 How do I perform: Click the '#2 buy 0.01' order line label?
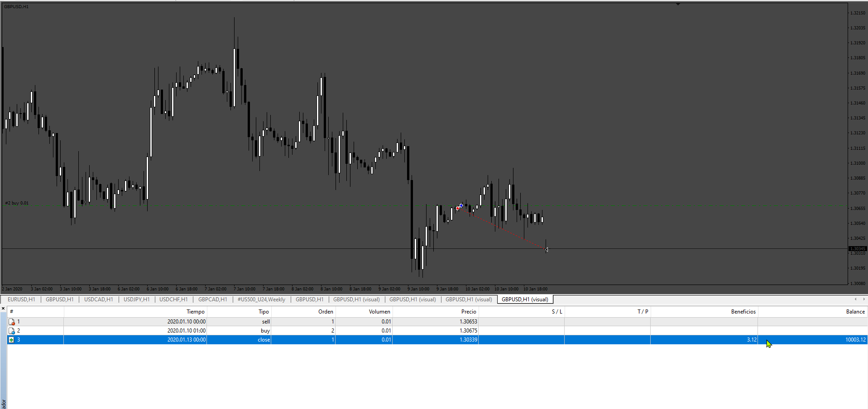point(17,203)
